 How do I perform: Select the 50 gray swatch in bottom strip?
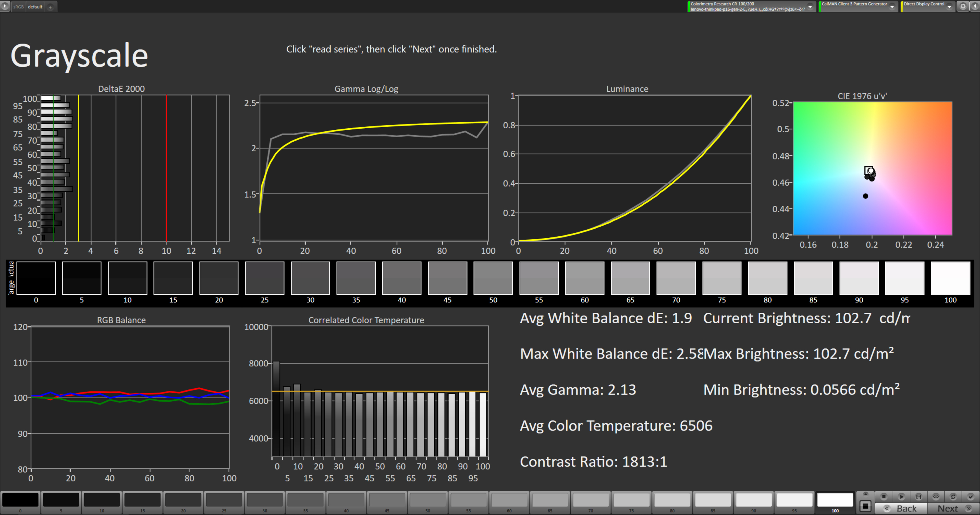click(x=428, y=500)
